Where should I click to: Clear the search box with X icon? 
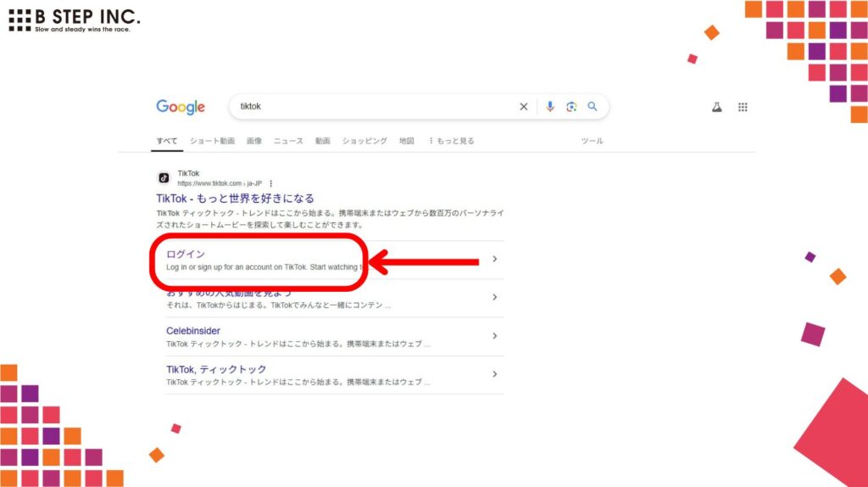click(524, 106)
